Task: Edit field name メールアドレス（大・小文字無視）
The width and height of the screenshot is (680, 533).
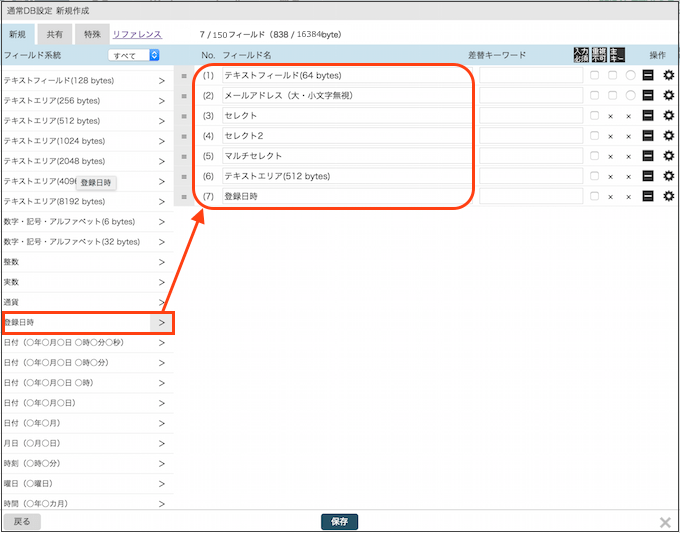Action: [347, 95]
